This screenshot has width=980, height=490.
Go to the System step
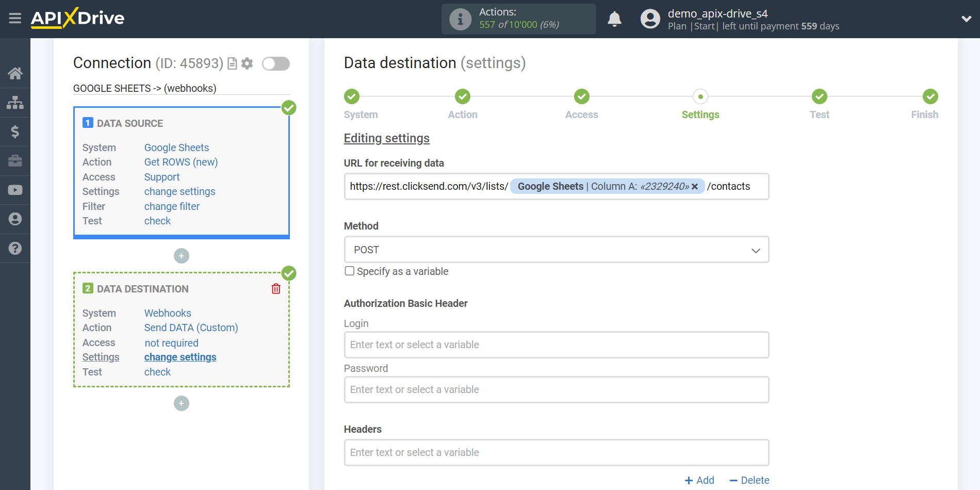[361, 105]
